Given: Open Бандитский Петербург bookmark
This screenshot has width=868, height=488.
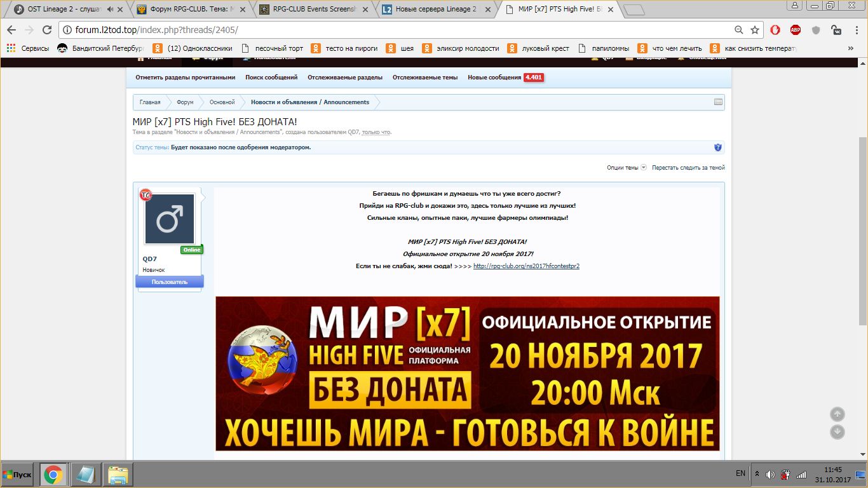Looking at the screenshot, I should (100, 48).
